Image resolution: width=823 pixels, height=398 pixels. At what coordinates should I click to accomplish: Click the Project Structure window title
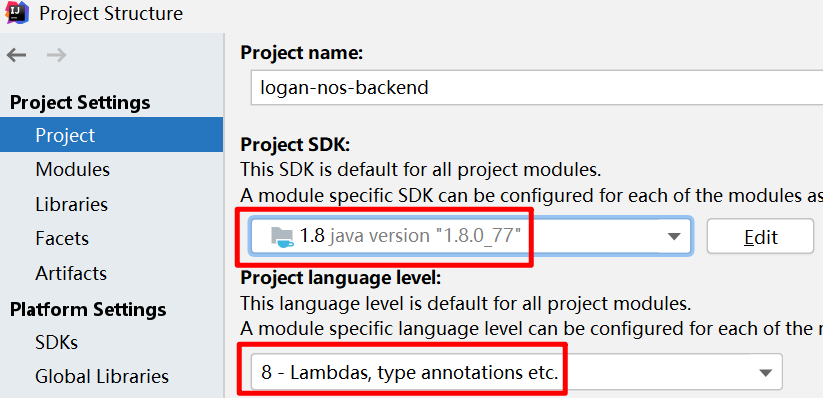111,13
